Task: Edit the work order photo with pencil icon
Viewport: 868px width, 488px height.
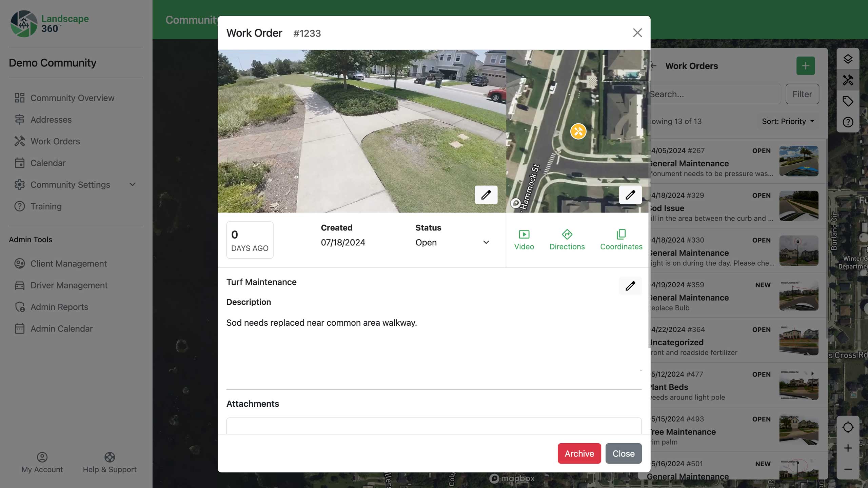Action: click(x=486, y=195)
